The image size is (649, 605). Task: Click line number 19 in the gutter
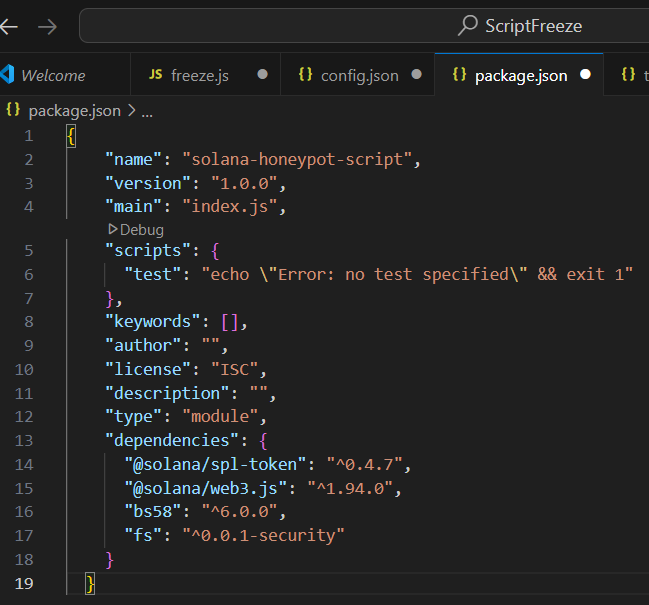(x=24, y=584)
